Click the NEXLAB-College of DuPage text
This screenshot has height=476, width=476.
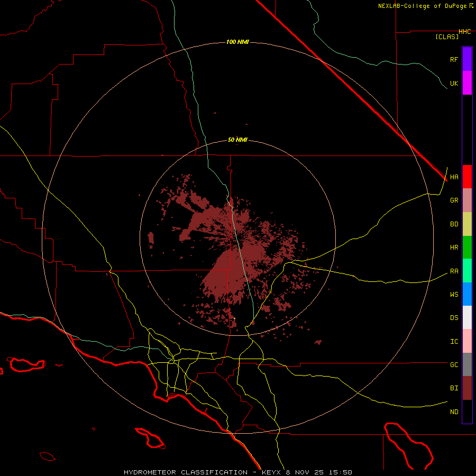422,6
